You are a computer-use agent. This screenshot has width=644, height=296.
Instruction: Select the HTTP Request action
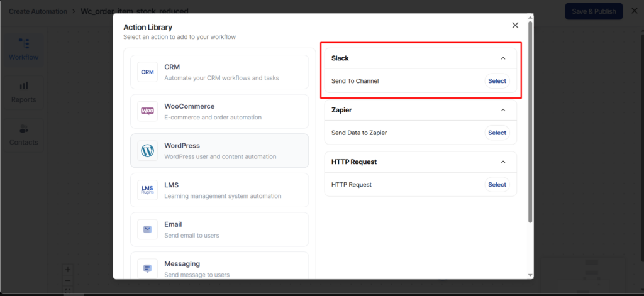[497, 185]
